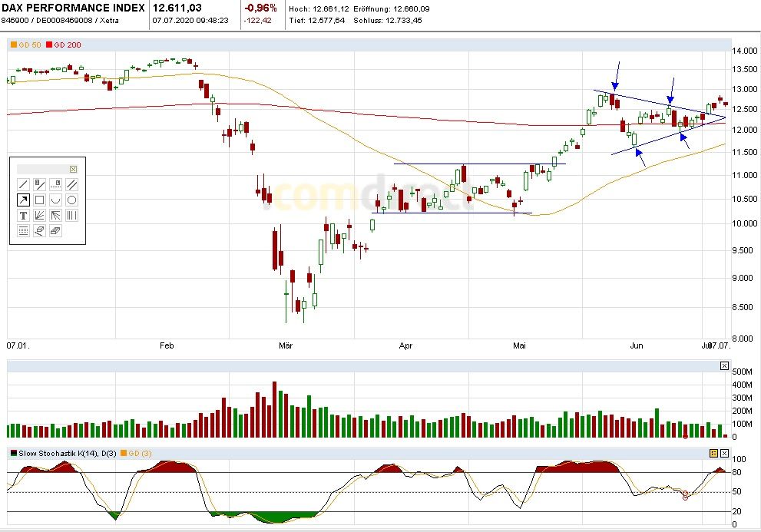Screen dimensions: 761x532
Task: Choose the horizontal level line tool
Action: pos(55,184)
